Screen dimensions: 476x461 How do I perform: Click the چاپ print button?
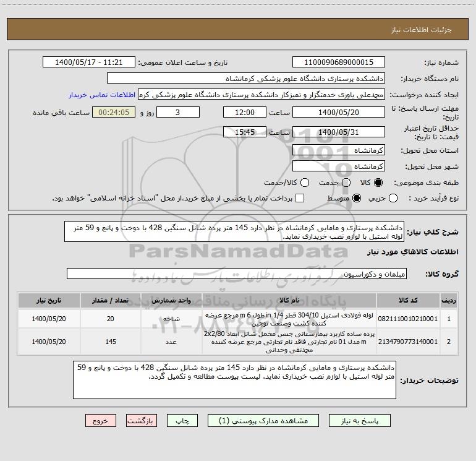(182, 421)
